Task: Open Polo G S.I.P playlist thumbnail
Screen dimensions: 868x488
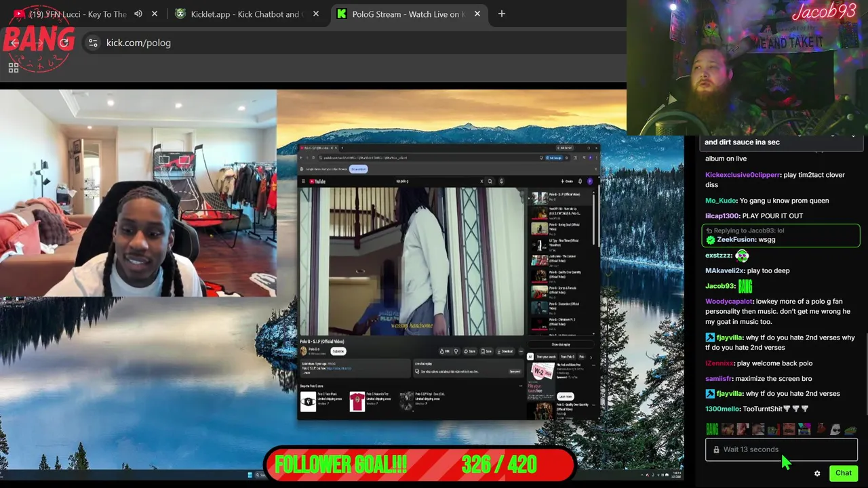Action: (407, 402)
